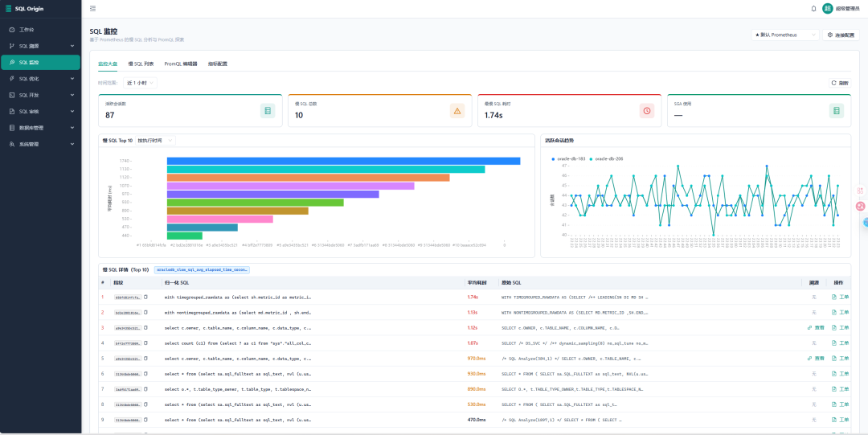This screenshot has height=435, width=868.
Task: Click the database icon on the 87 sessions card
Action: (x=268, y=111)
